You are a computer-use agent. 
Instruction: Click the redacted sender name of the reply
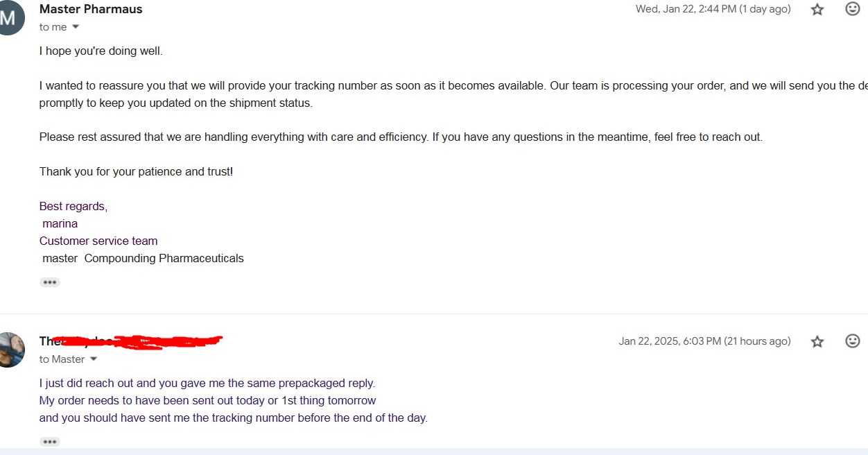point(131,341)
